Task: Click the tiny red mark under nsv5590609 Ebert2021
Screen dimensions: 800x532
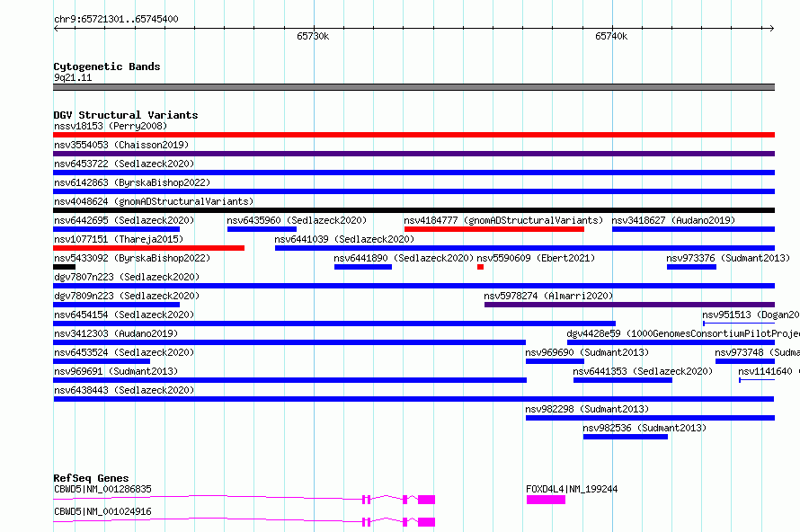Action: point(480,267)
